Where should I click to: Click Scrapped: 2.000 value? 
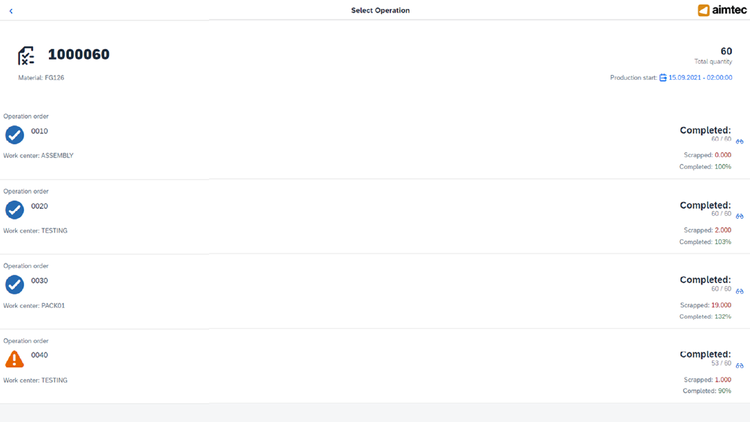[723, 230]
